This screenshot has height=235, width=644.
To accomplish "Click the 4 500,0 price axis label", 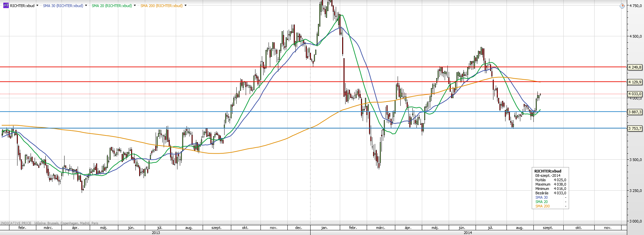I will pos(636,36).
